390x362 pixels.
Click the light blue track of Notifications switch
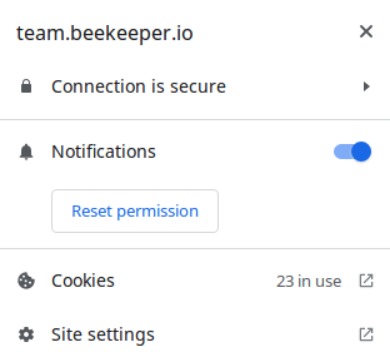tap(342, 152)
